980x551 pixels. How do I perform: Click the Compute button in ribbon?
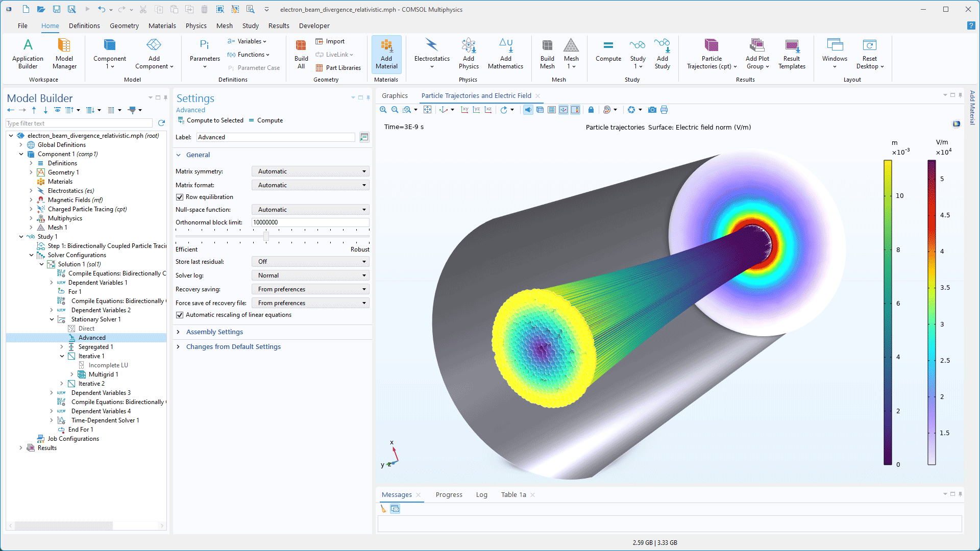(608, 51)
